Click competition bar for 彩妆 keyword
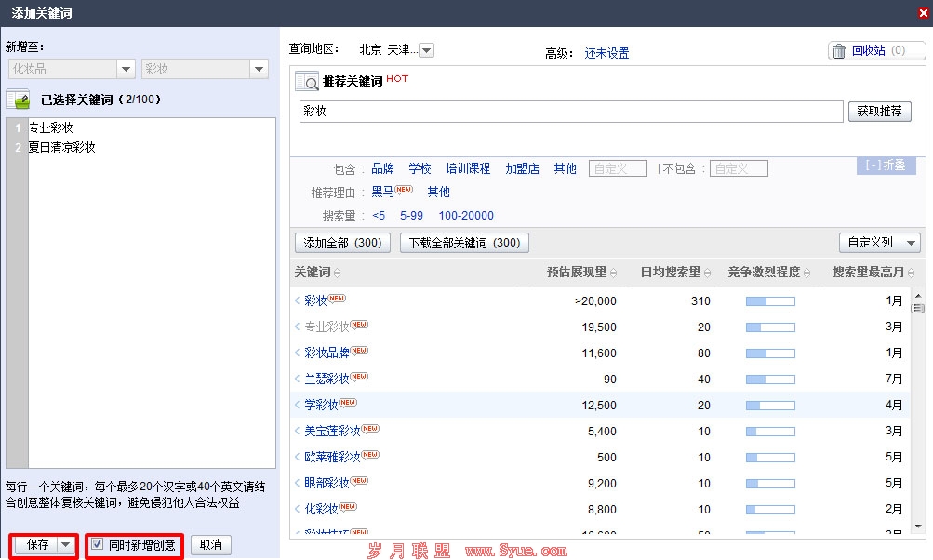Image resolution: width=933 pixels, height=560 pixels. pos(770,301)
